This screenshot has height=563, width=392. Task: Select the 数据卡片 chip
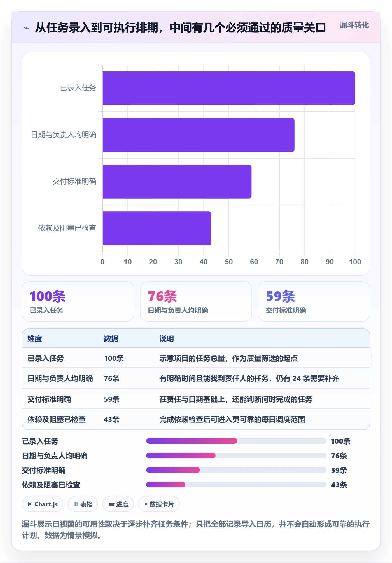tap(159, 504)
